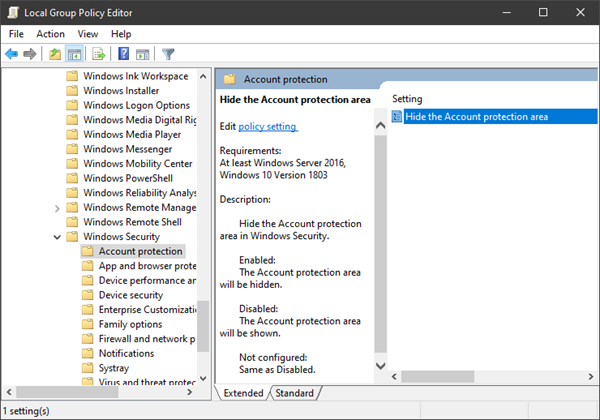Toggle Show/Hide Console Tree icon
The width and height of the screenshot is (600, 420).
coord(74,54)
